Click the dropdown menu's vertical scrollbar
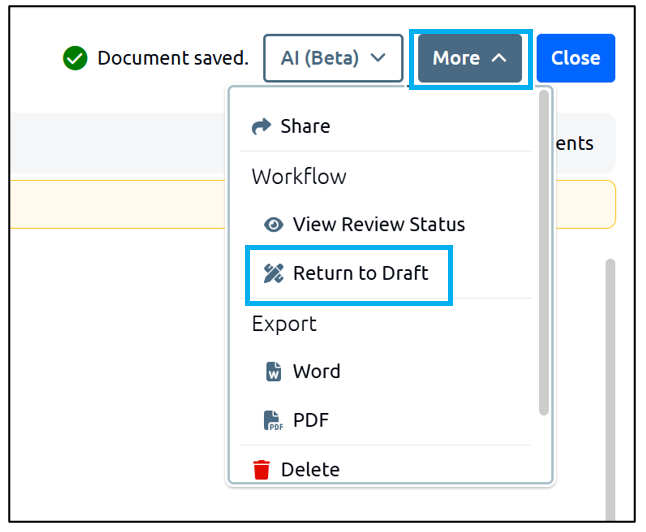Image resolution: width=646 pixels, height=532 pixels. tap(544, 252)
